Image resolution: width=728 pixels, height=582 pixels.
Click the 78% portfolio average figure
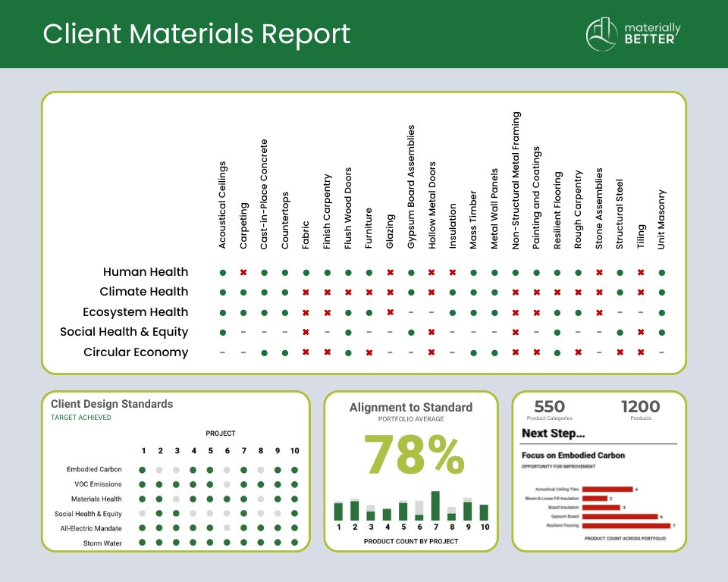(412, 455)
